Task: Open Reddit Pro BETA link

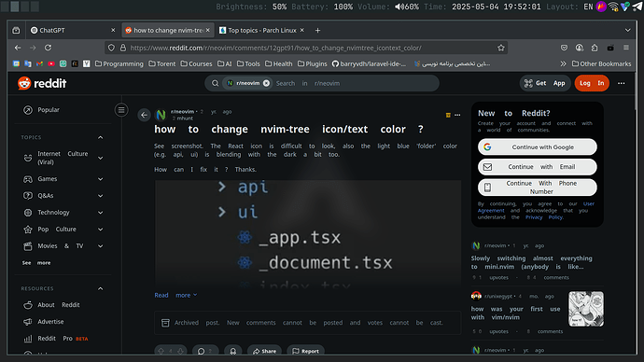Action: [x=63, y=339]
